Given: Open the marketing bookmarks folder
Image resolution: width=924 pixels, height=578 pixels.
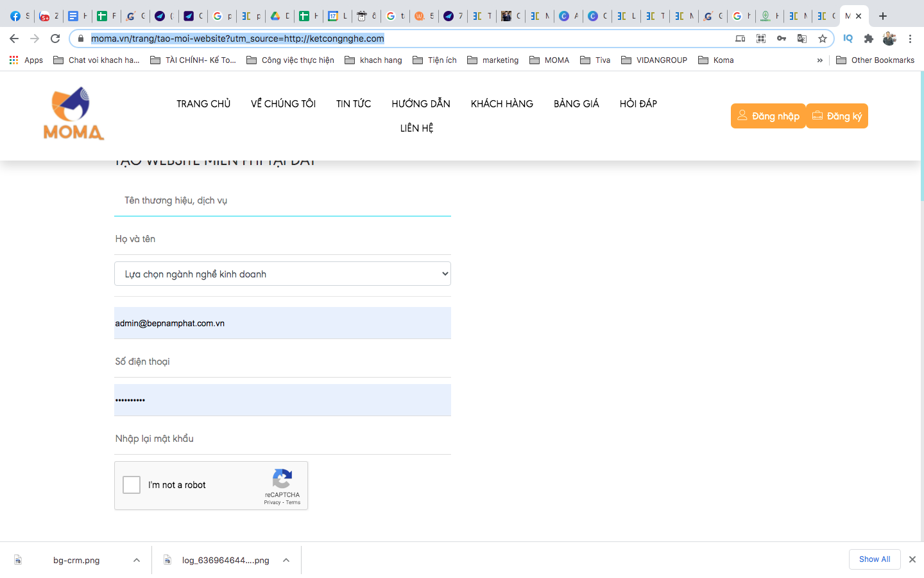Looking at the screenshot, I should (x=493, y=60).
